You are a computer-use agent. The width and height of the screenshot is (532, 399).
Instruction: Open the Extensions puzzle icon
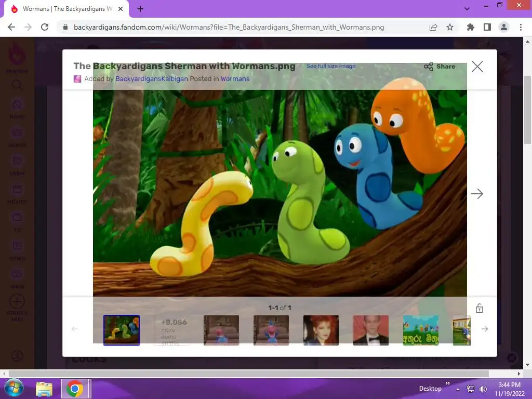click(470, 27)
